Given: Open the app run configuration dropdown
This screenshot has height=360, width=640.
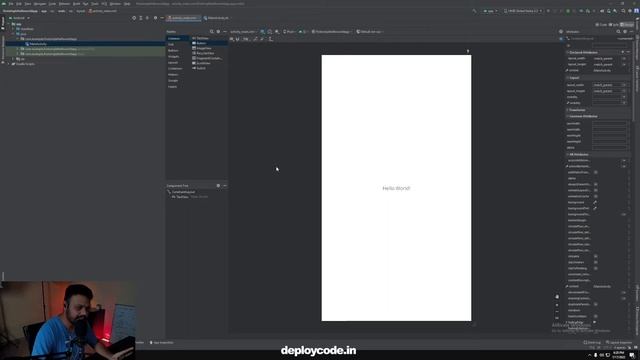Looking at the screenshot, I should [490, 11].
